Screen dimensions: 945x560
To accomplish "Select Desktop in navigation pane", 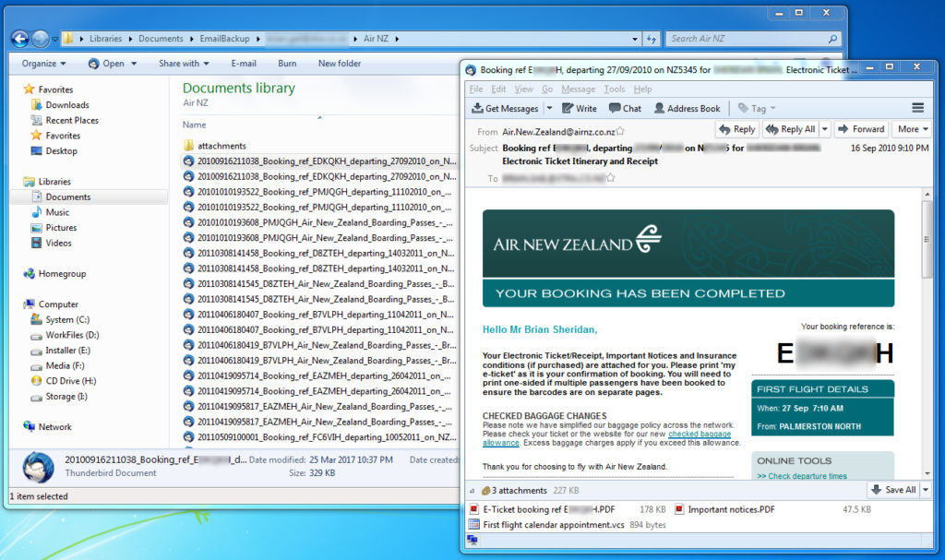I will [x=61, y=150].
